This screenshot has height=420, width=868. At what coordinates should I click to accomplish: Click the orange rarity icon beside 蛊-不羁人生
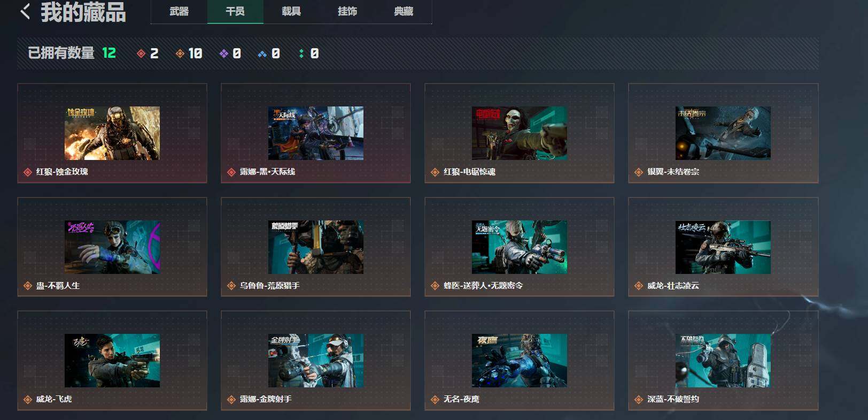click(28, 286)
